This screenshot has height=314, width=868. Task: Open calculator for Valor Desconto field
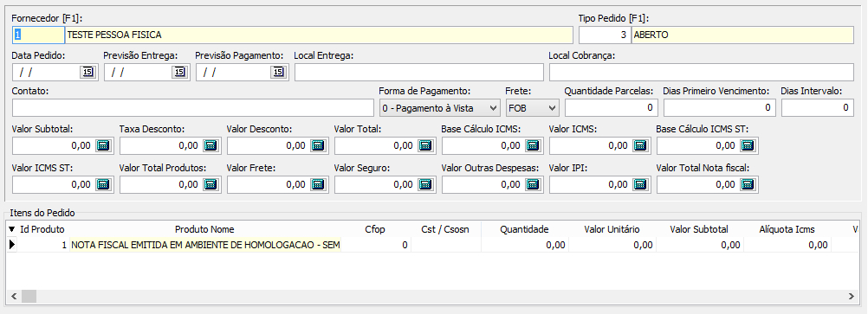click(x=318, y=145)
